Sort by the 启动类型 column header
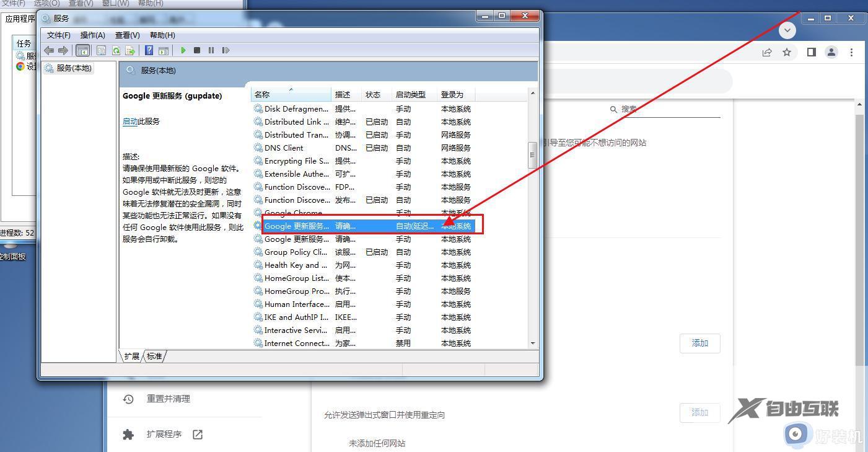 click(x=414, y=94)
